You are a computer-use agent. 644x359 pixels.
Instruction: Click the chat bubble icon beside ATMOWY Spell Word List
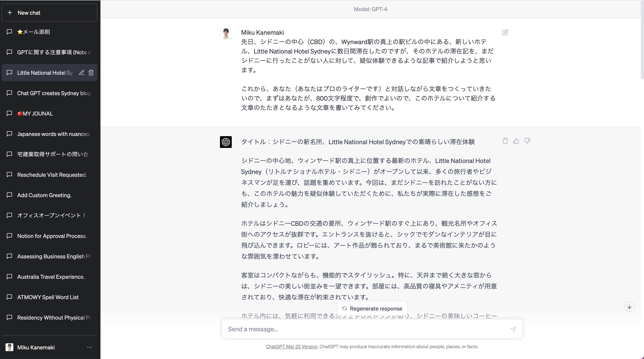click(9, 297)
